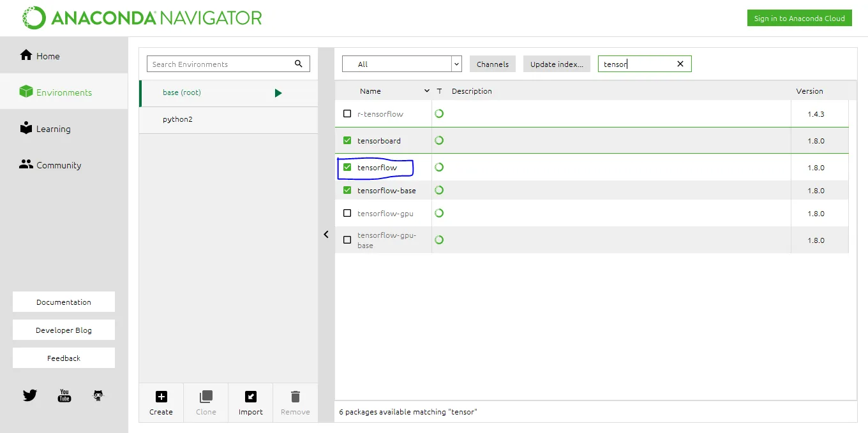Click the tensorboard package name
Screen dimensions: 868x433
(379, 141)
